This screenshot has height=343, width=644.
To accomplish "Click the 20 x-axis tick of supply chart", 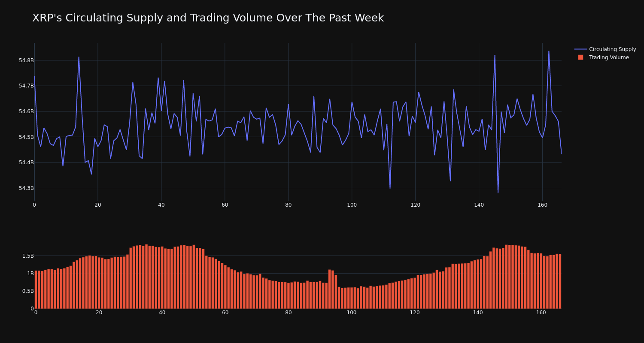I will tap(98, 205).
